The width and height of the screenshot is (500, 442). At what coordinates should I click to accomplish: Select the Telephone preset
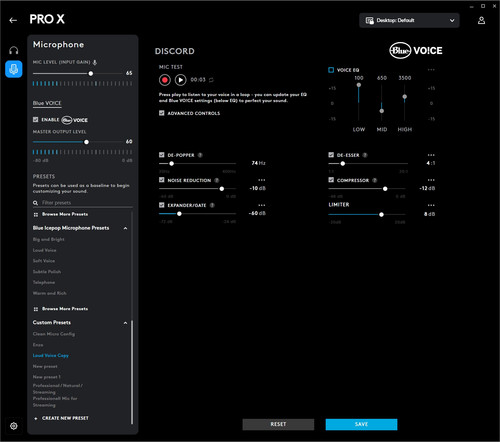pos(44,282)
